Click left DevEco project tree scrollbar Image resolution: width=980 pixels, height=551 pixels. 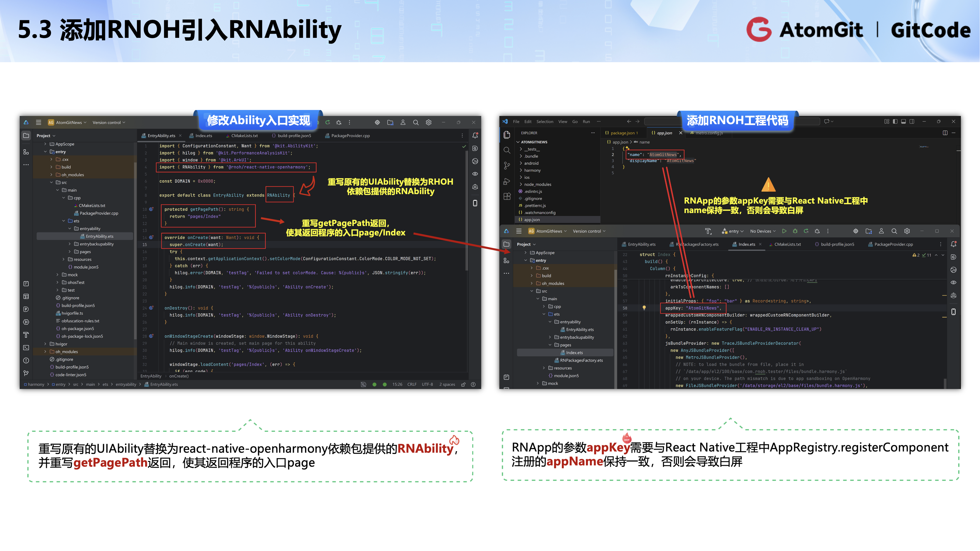tap(135, 251)
